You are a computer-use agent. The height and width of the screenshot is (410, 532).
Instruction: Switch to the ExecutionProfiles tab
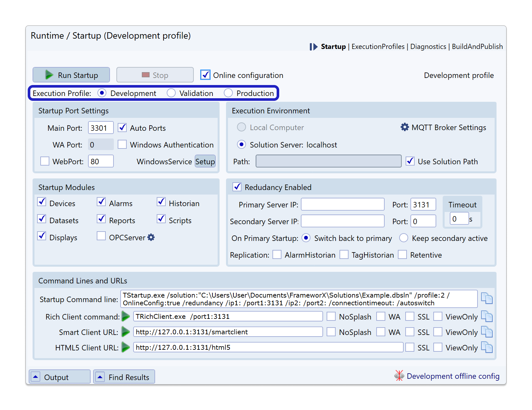(x=378, y=47)
